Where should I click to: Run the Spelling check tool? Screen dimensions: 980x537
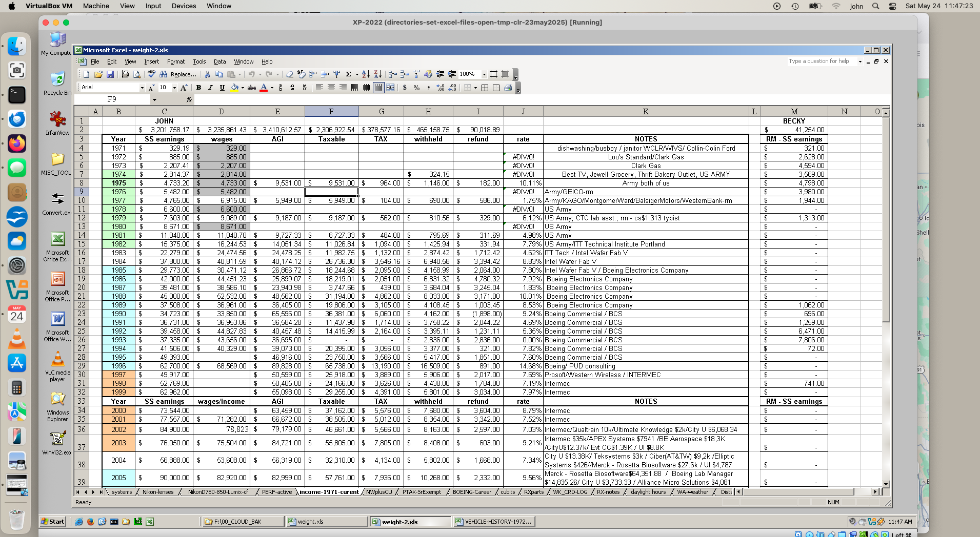[152, 74]
